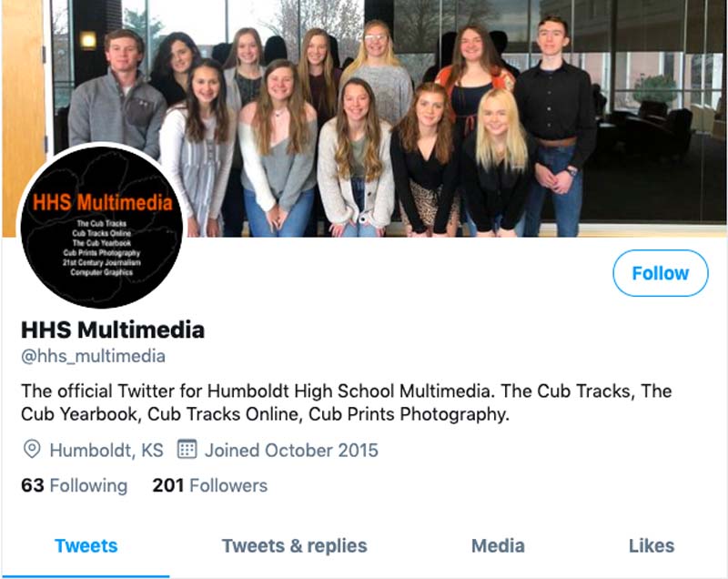Click the number 201 followers count
The width and height of the screenshot is (728, 579).
(x=168, y=485)
